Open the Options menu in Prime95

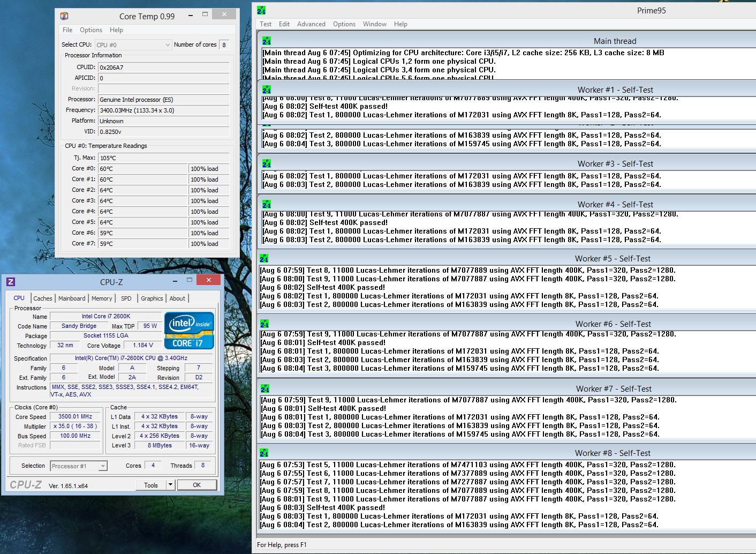click(344, 24)
